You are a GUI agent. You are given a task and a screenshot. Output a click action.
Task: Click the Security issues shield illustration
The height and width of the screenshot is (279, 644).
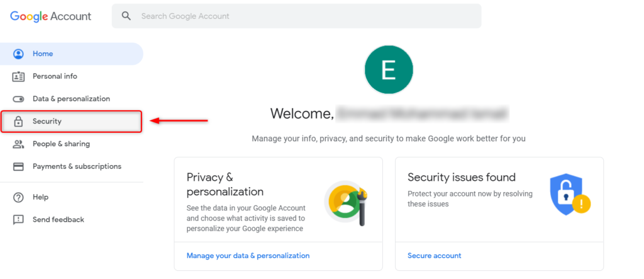[570, 194]
